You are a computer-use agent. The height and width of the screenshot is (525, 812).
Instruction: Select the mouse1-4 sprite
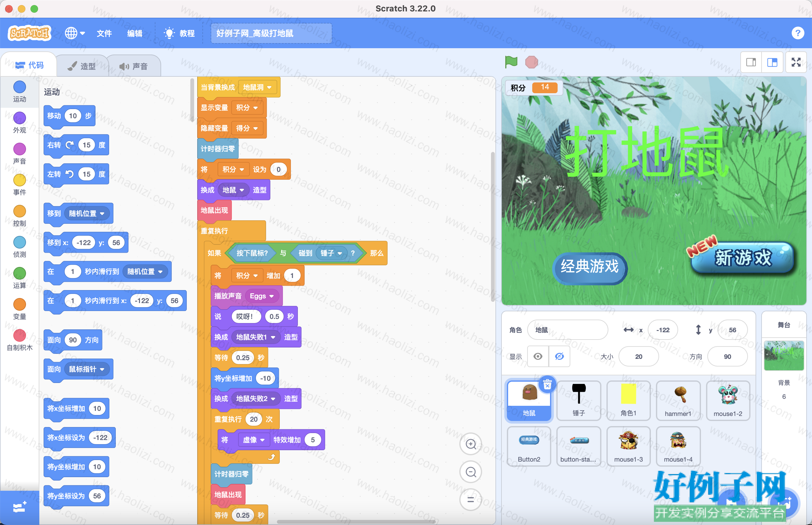(x=678, y=446)
